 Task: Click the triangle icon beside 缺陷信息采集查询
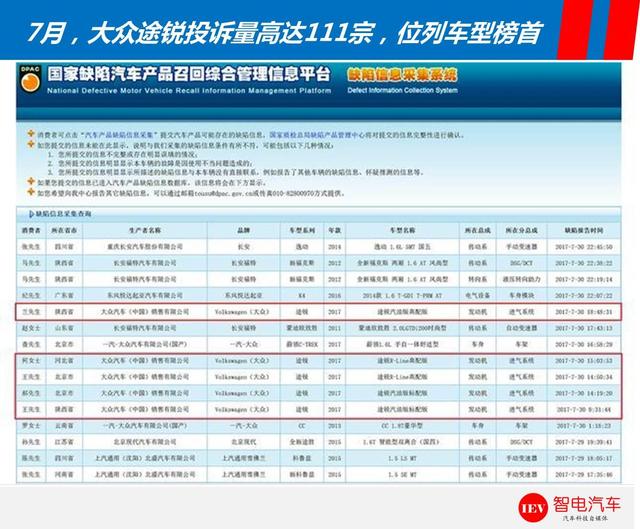(31, 214)
